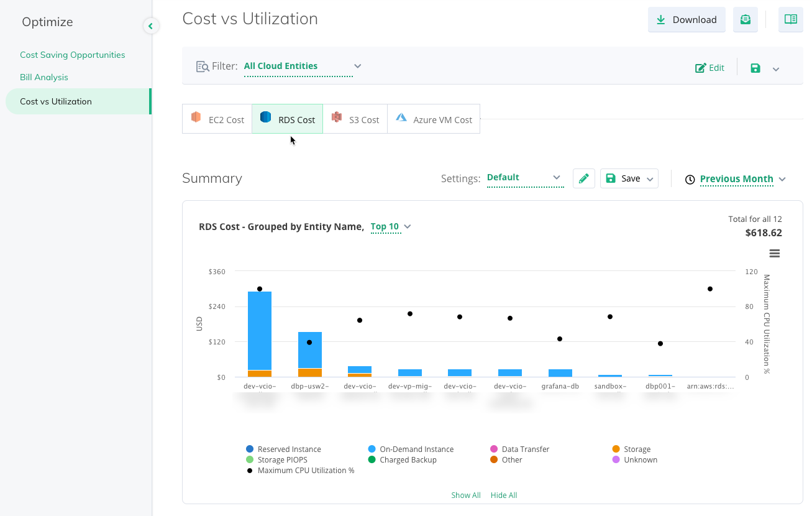Open the All Cloud Entities filter dropdown

point(303,67)
